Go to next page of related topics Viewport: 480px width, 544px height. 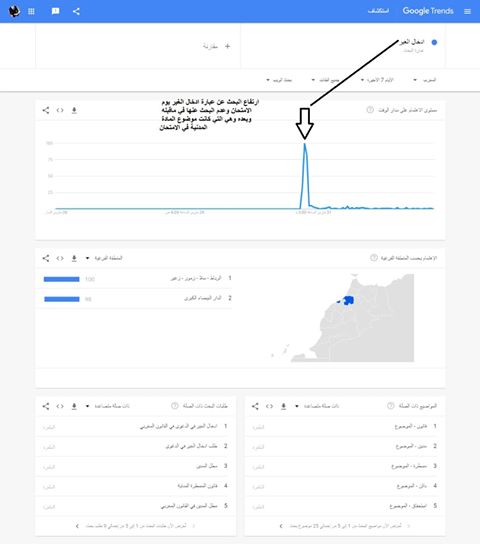281,526
